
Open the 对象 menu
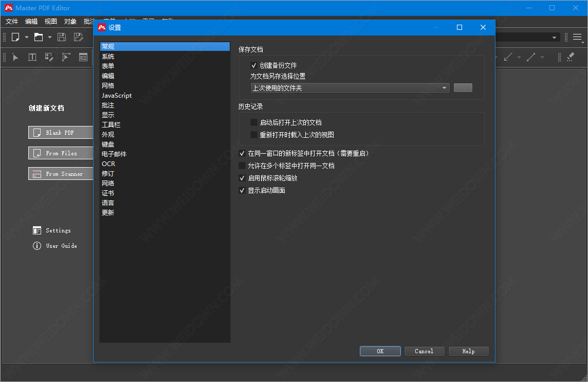(70, 22)
